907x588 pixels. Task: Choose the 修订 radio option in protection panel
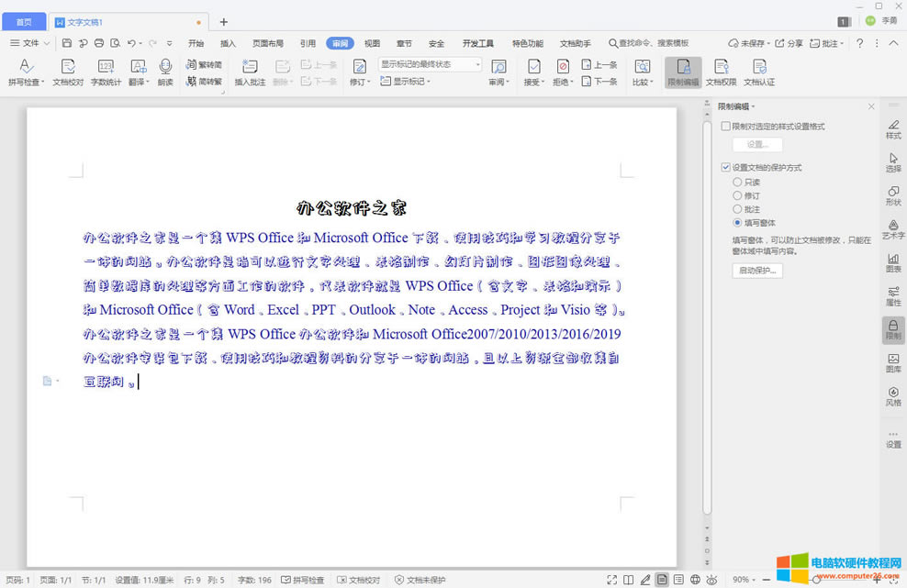click(737, 195)
